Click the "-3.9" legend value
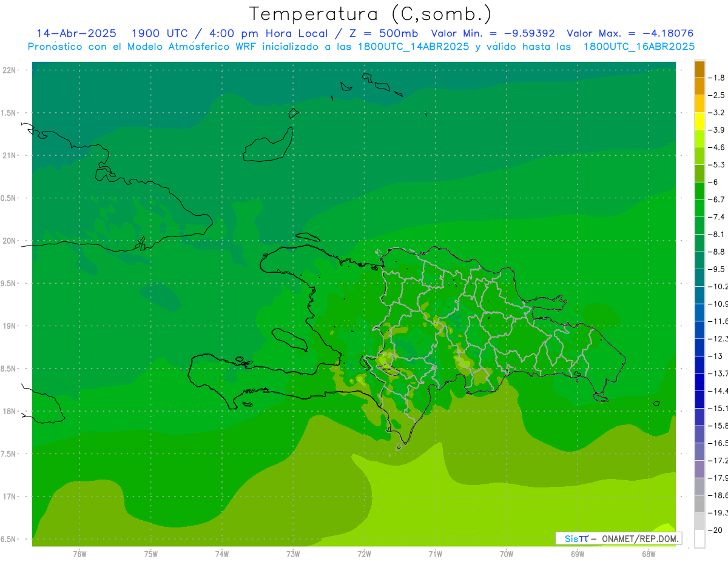Viewport: 728px width, 562px height. tap(716, 130)
